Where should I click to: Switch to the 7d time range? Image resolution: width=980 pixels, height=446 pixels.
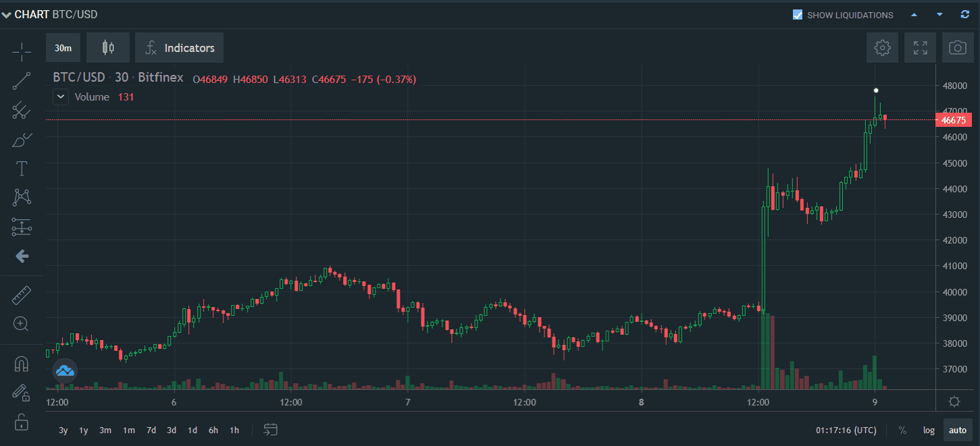pyautogui.click(x=151, y=430)
